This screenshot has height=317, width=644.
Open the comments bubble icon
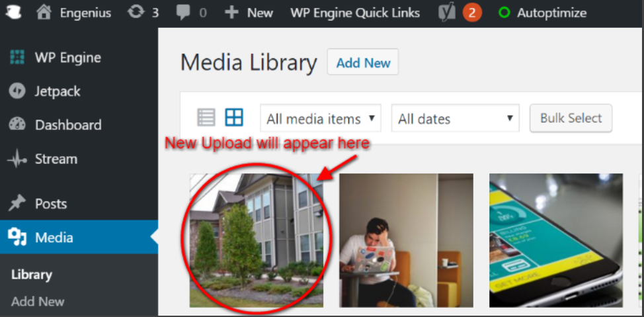pos(182,13)
